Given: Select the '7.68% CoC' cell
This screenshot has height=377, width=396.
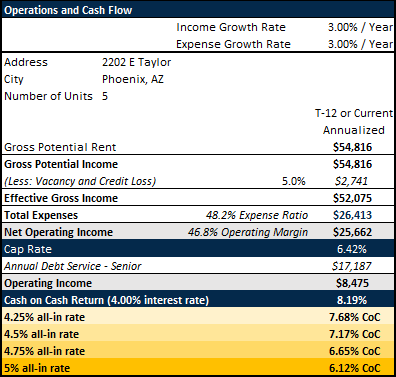Looking at the screenshot, I should (x=355, y=317).
